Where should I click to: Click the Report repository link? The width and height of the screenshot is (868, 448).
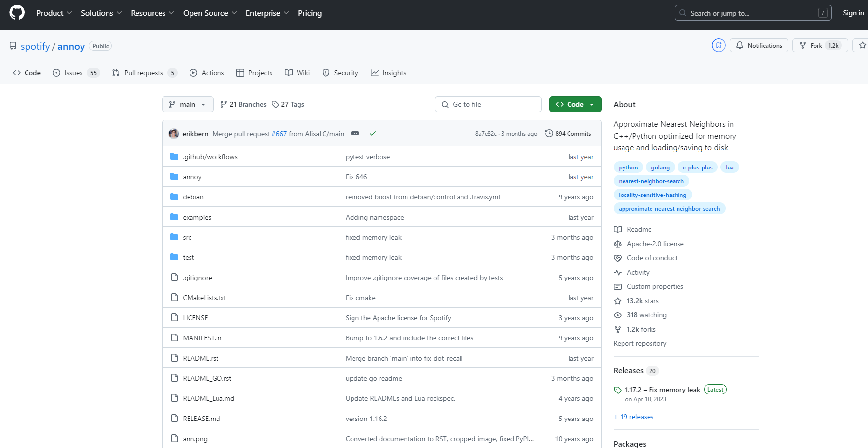coord(640,343)
